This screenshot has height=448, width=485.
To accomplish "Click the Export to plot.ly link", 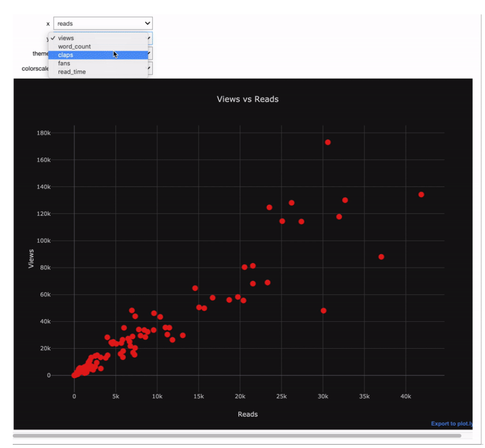I will pos(452,424).
